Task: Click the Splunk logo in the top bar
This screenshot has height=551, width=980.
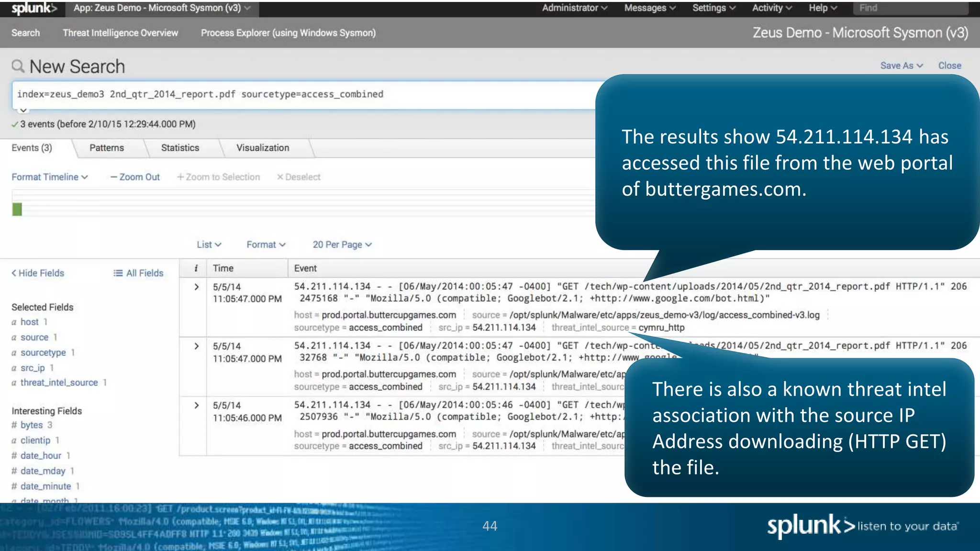Action: pyautogui.click(x=33, y=8)
